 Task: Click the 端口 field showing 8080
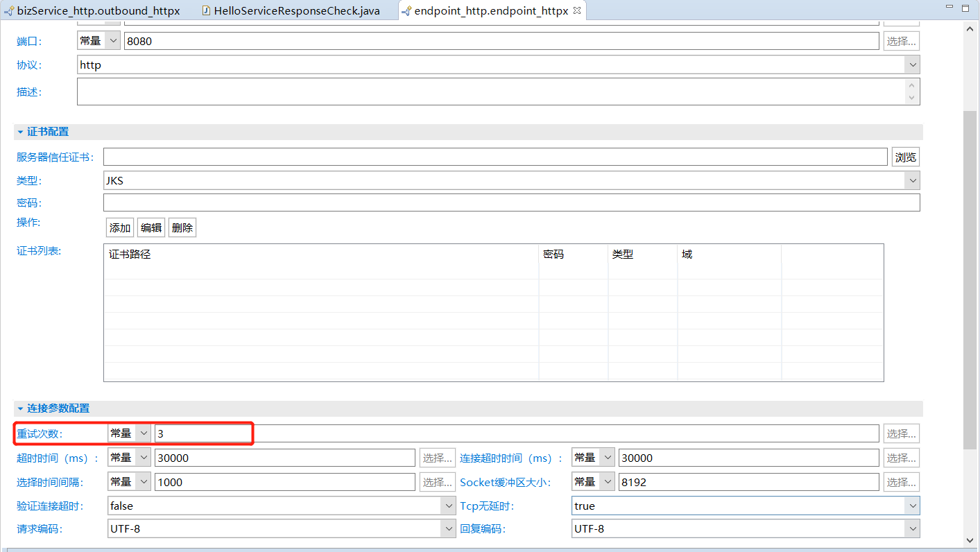click(501, 41)
